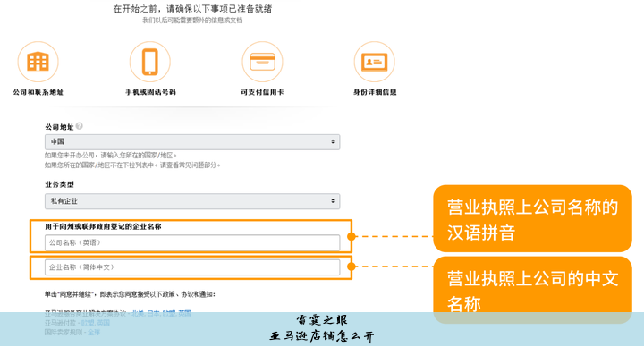The height and width of the screenshot is (347, 644).
Task: Click the 单击"同意并继续" notice text
Action: pyautogui.click(x=131, y=294)
